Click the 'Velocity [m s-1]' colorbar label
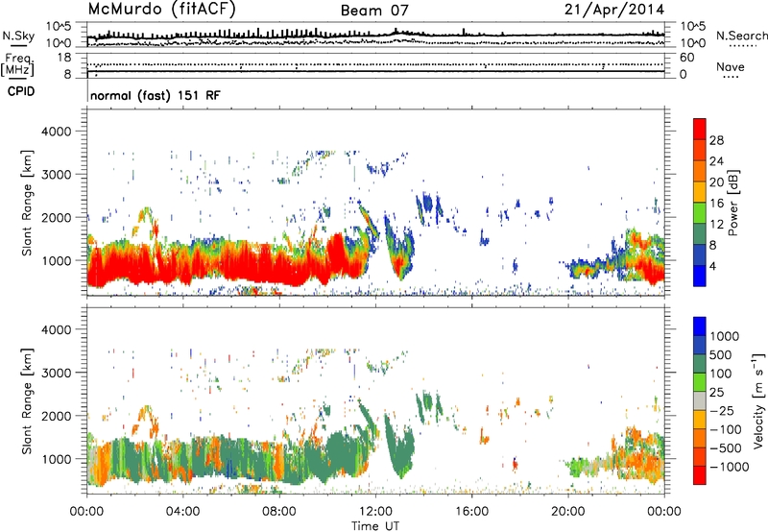The width and height of the screenshot is (768, 532). click(x=758, y=400)
